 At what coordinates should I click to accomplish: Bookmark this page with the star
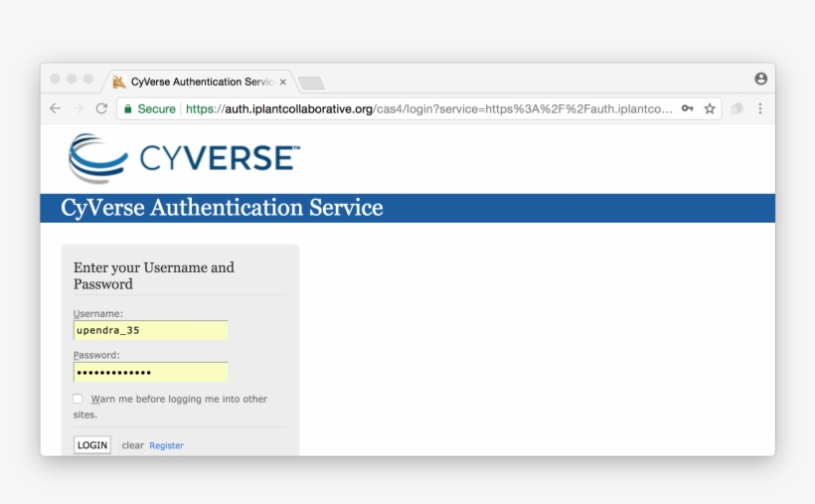click(x=710, y=108)
